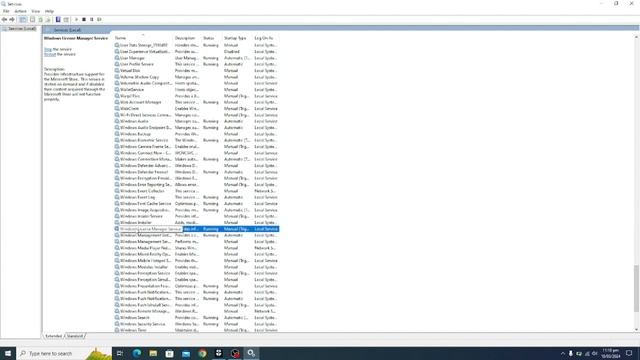The image size is (640, 360).
Task: Open the File menu
Action: [6, 11]
